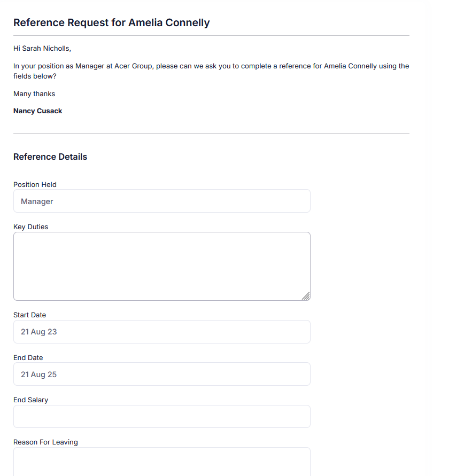
Task: Select the Start Date label
Action: [29, 315]
